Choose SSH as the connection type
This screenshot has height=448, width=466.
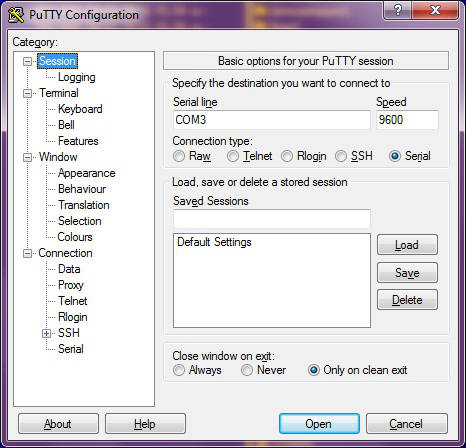pos(341,156)
